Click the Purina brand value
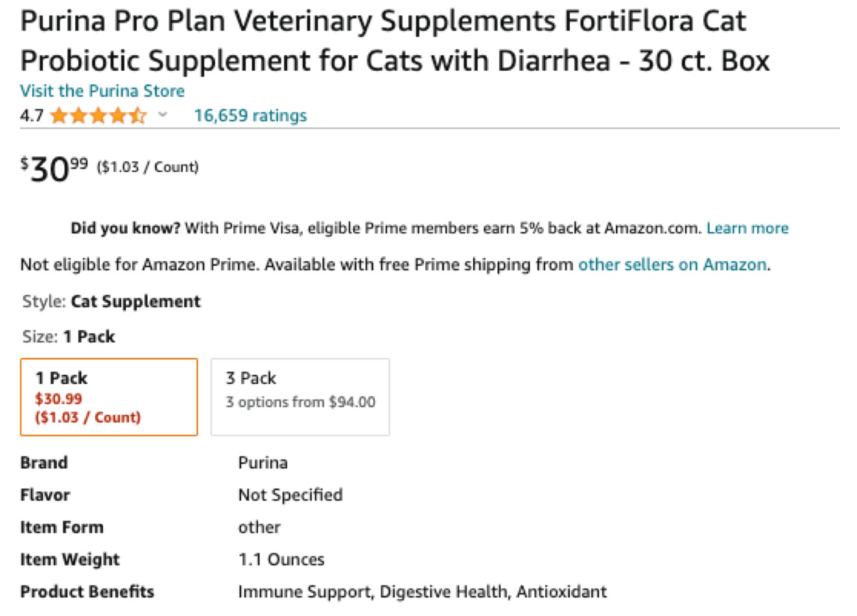857x616 pixels. tap(263, 463)
